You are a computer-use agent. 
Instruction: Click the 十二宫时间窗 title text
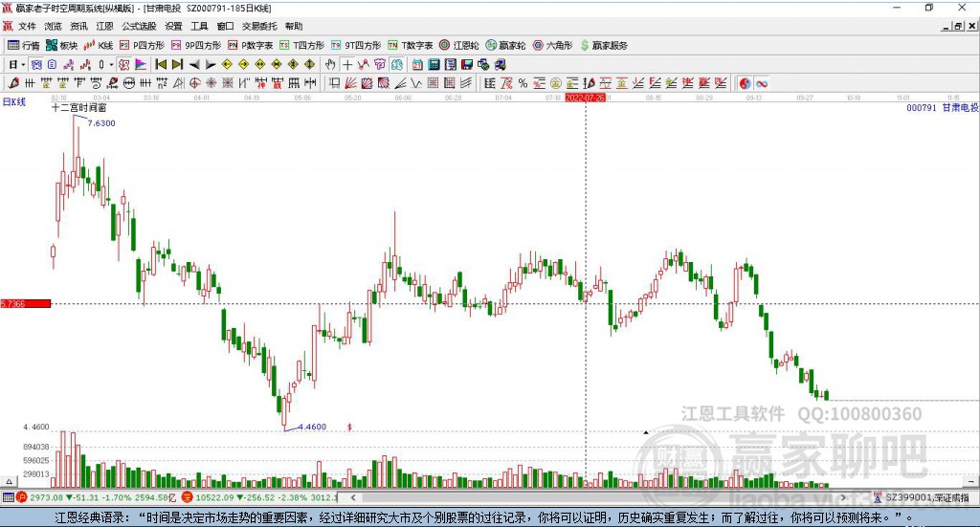click(78, 107)
